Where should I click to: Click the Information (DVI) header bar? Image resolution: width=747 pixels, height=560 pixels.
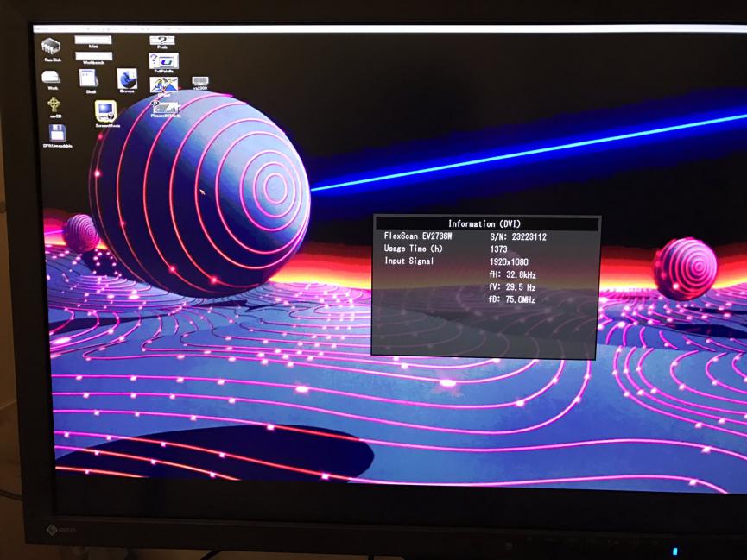(x=484, y=223)
